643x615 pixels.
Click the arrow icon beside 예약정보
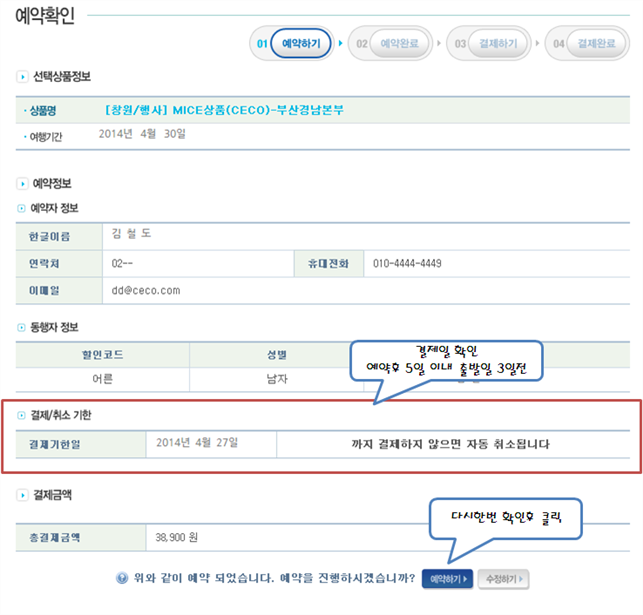23,184
